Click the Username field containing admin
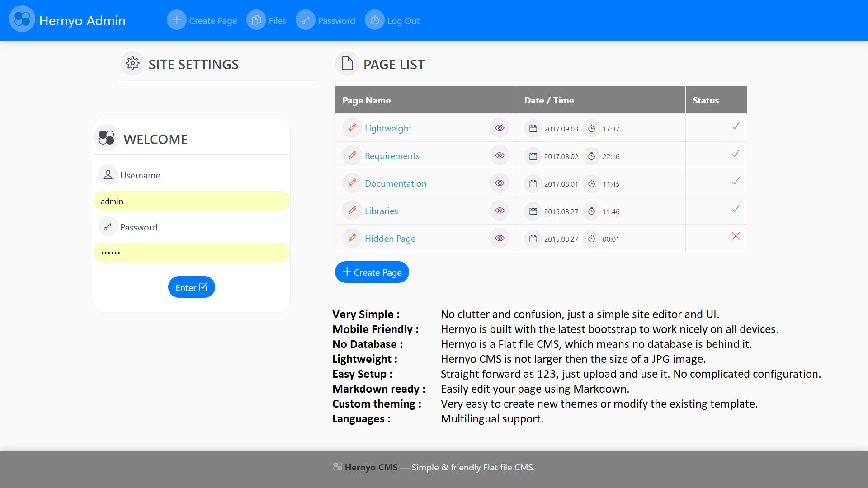868x488 pixels. (x=191, y=201)
